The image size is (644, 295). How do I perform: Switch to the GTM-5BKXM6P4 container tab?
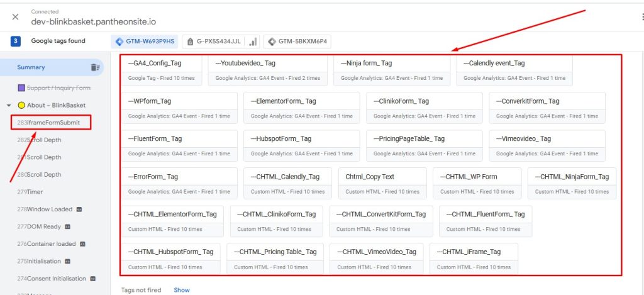(x=297, y=42)
